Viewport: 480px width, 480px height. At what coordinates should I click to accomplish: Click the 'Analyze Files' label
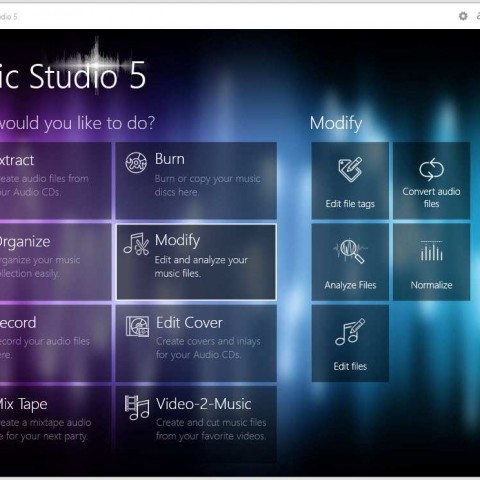coord(350,285)
